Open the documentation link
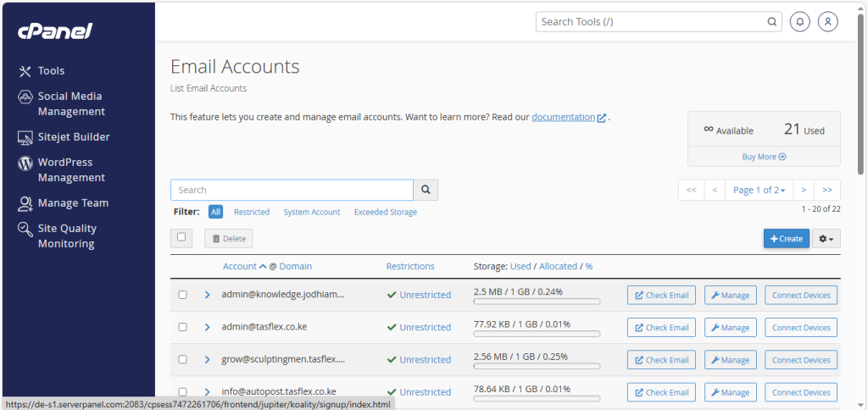 564,117
